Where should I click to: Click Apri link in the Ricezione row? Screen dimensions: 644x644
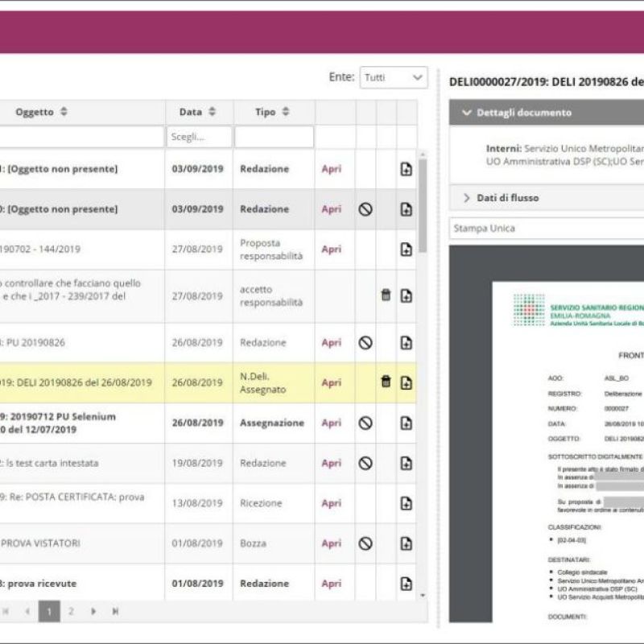331,503
